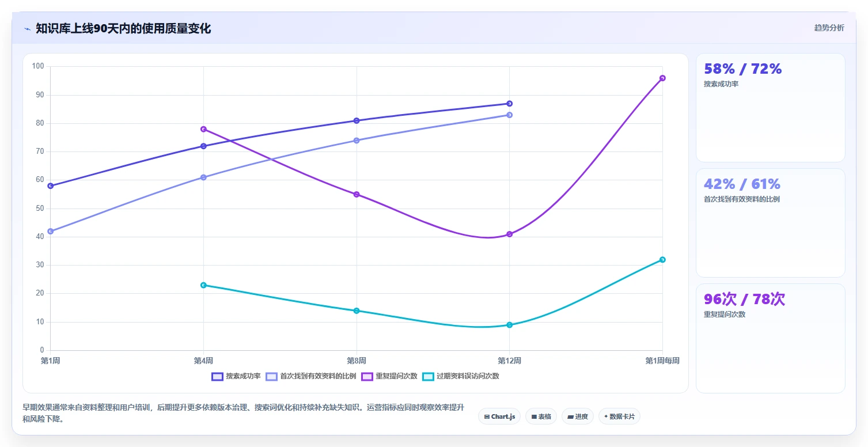Viewport: 868px width, 447px height.
Task: Click the 趋势分析 label in header
Action: coord(829,28)
